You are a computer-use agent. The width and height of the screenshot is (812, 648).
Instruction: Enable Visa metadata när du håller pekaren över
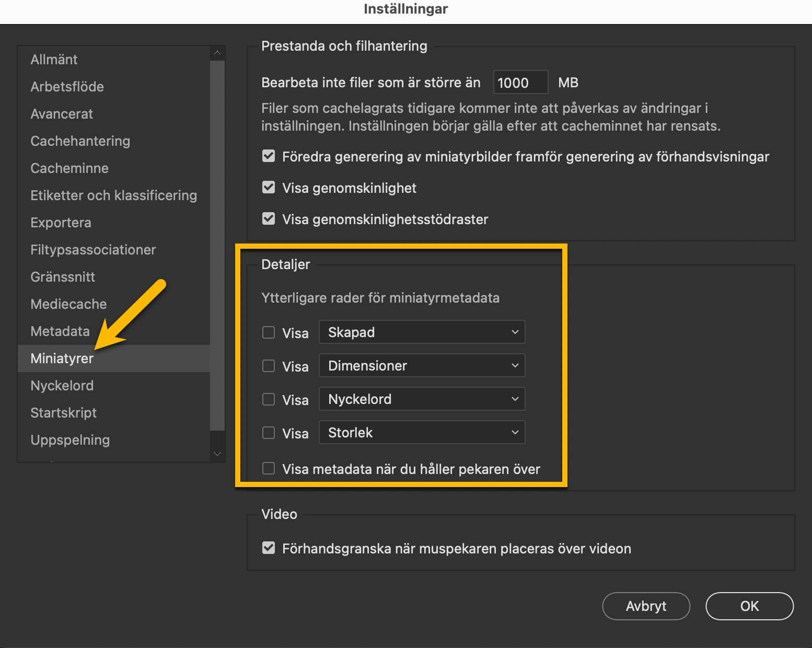coord(269,468)
